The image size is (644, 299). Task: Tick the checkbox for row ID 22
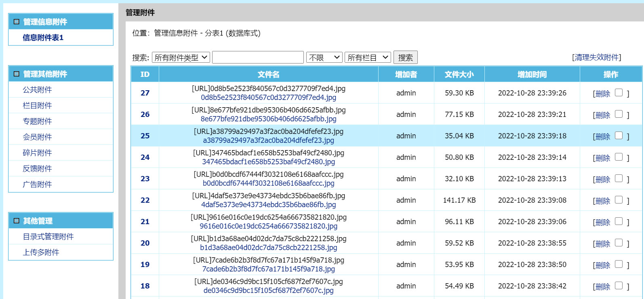tap(619, 200)
